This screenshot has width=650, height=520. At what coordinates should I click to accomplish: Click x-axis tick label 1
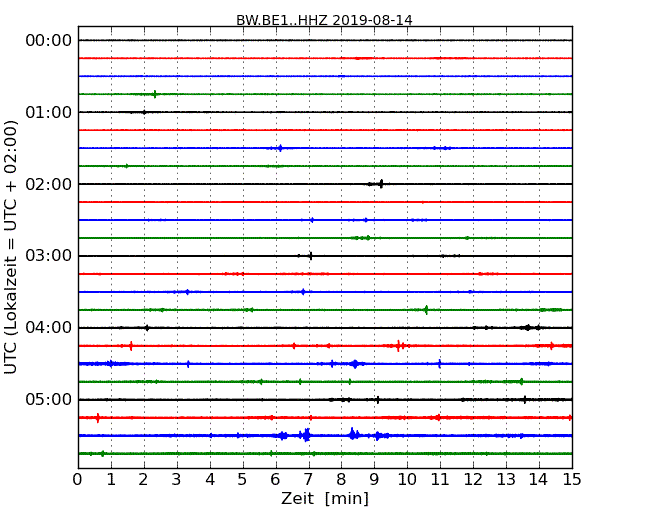tap(111, 480)
